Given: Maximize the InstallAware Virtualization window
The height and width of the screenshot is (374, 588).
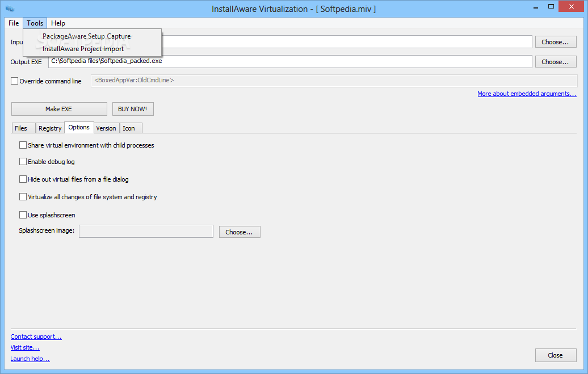Looking at the screenshot, I should point(551,7).
